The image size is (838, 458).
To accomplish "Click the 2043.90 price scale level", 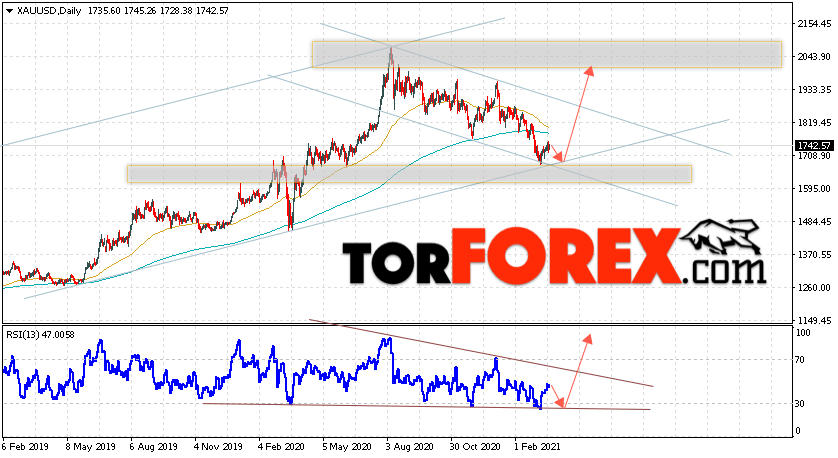I will click(x=814, y=57).
